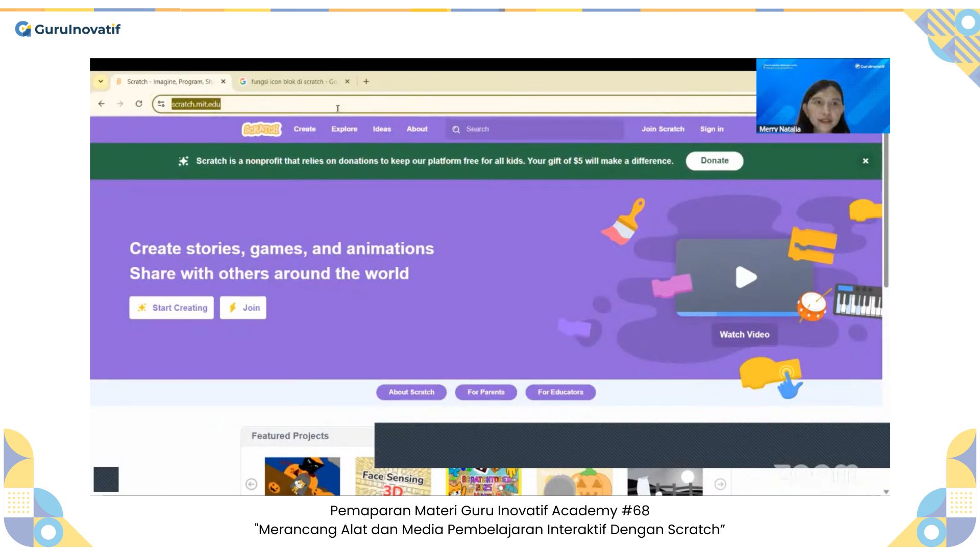Click the Start Creating button
The width and height of the screenshot is (980, 551).
[171, 307]
